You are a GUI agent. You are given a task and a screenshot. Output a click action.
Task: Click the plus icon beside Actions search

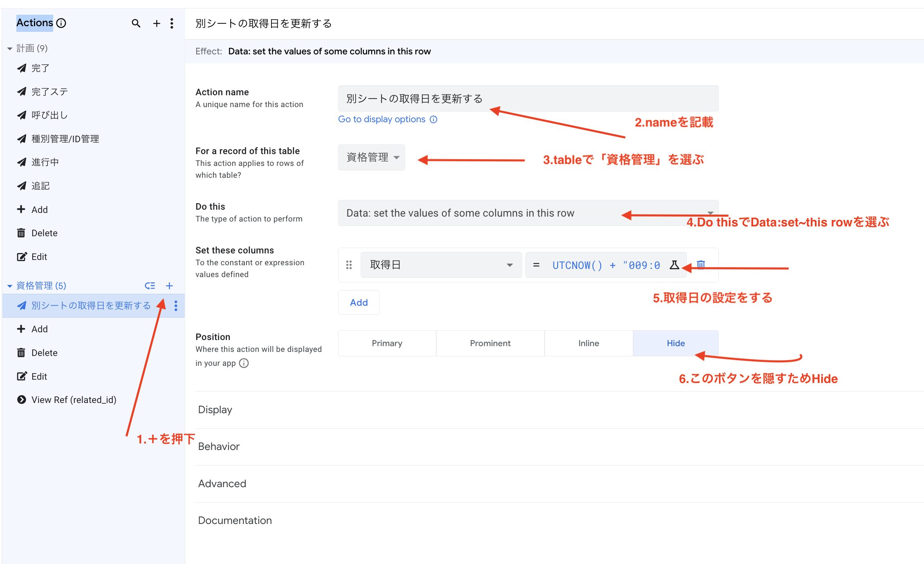tap(157, 23)
